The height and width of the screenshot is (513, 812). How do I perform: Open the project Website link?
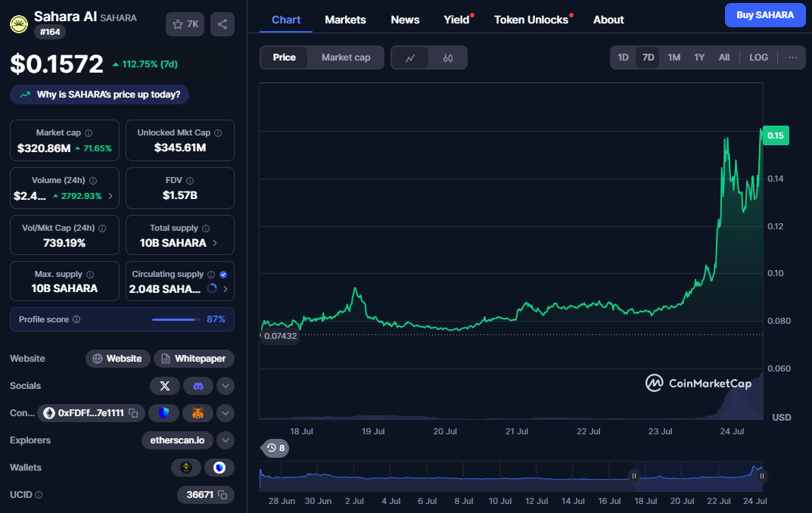click(x=117, y=359)
